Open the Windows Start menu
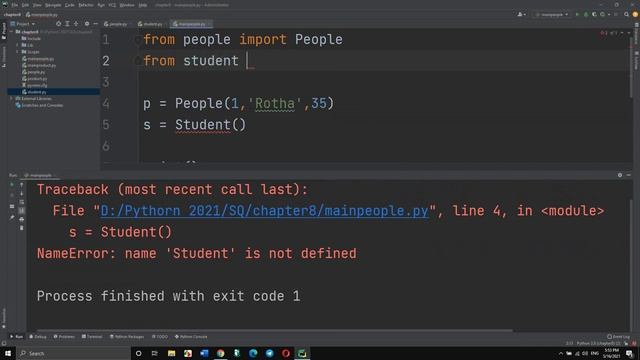This screenshot has width=640, height=360. (x=8, y=353)
